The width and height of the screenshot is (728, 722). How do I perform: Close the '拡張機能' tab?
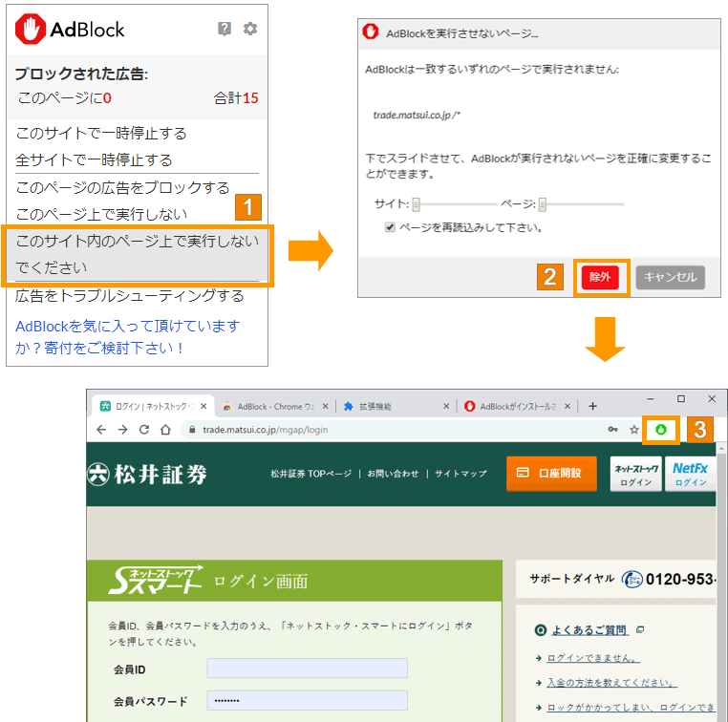click(x=446, y=407)
